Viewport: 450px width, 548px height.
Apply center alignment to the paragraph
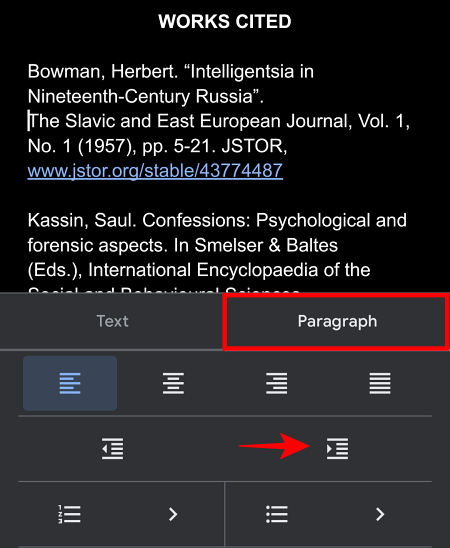(x=173, y=383)
